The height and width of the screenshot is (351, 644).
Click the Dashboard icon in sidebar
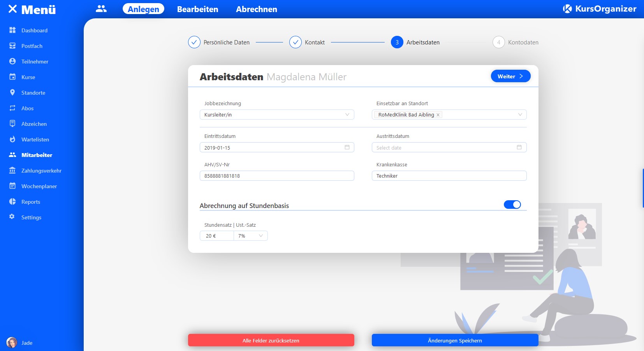[12, 30]
